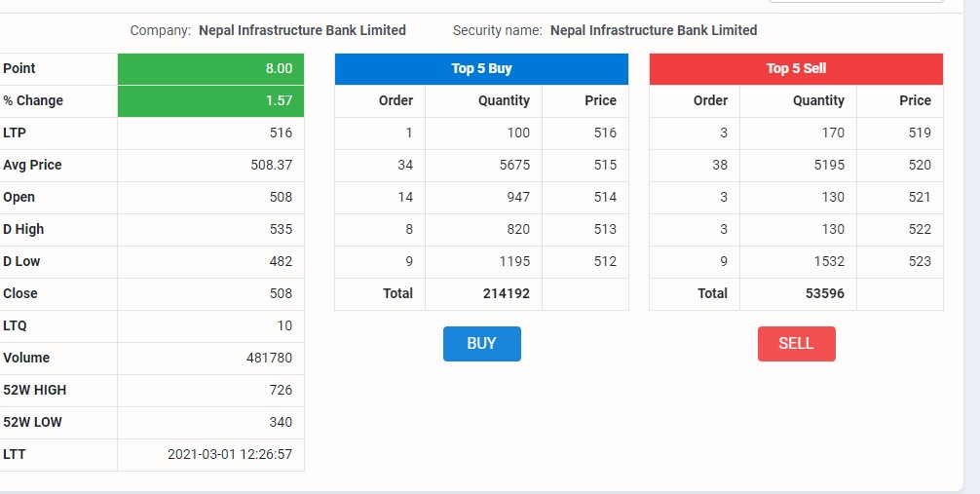Select buy price 514

(605, 197)
